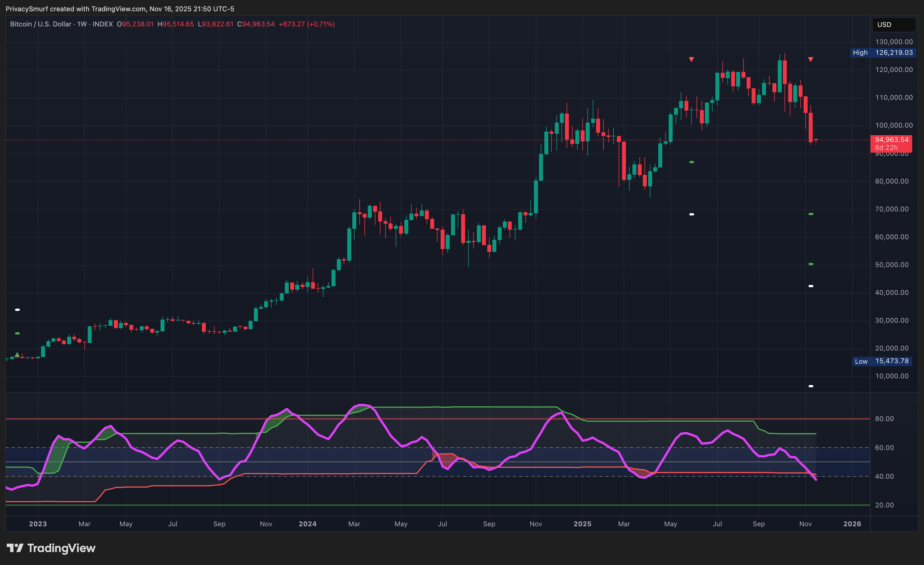Image resolution: width=924 pixels, height=565 pixels.
Task: Click the green up-triangle marker near January 2023
Action: tap(17, 354)
